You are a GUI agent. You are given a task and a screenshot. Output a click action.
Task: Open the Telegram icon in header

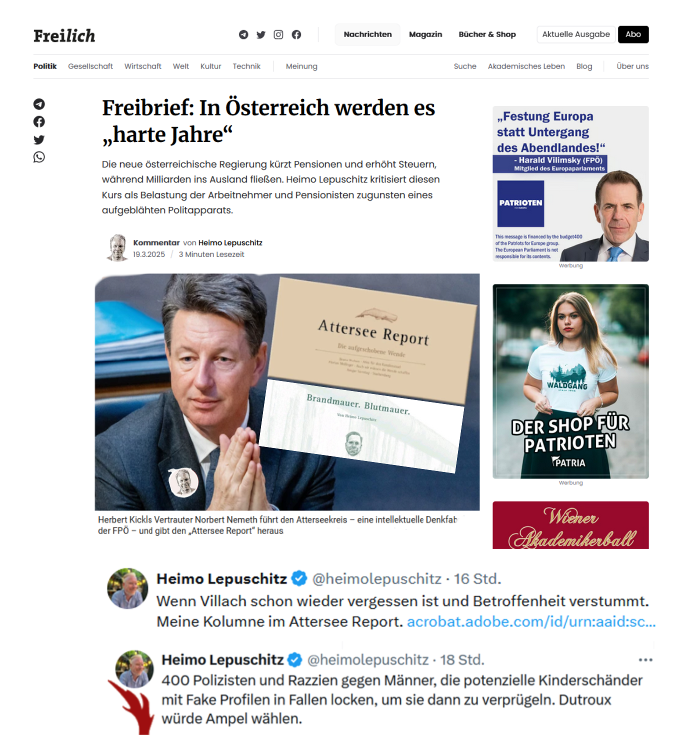click(x=243, y=34)
